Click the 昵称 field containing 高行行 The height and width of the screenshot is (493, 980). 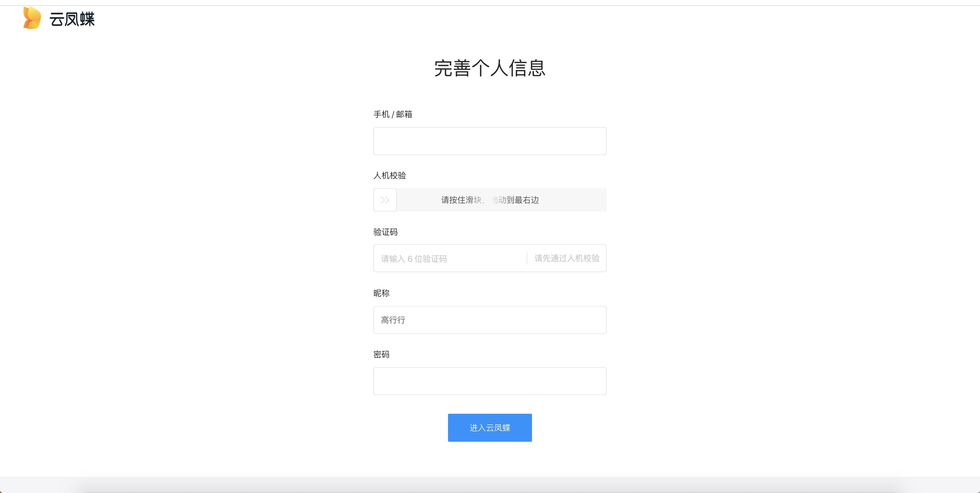[x=490, y=320]
